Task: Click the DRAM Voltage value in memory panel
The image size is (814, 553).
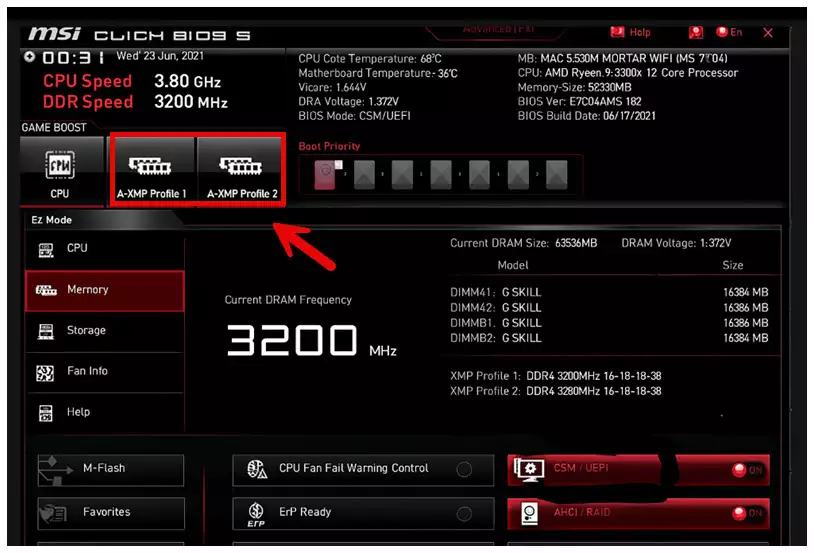Action: 715,243
